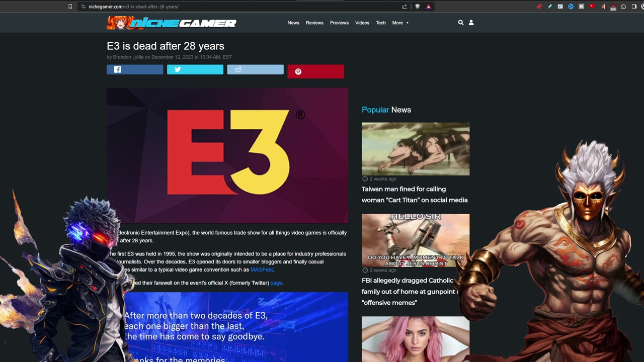Click the share page icon in address bar
644x362 pixels.
point(405,7)
